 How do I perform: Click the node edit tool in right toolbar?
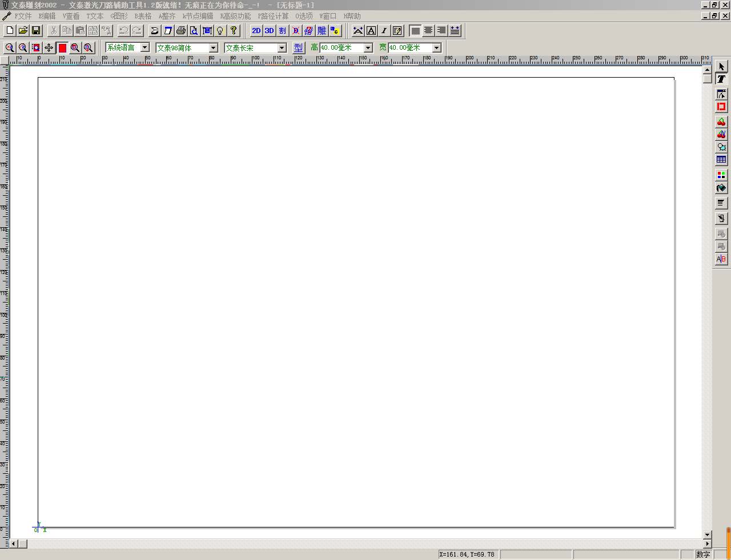[x=721, y=94]
